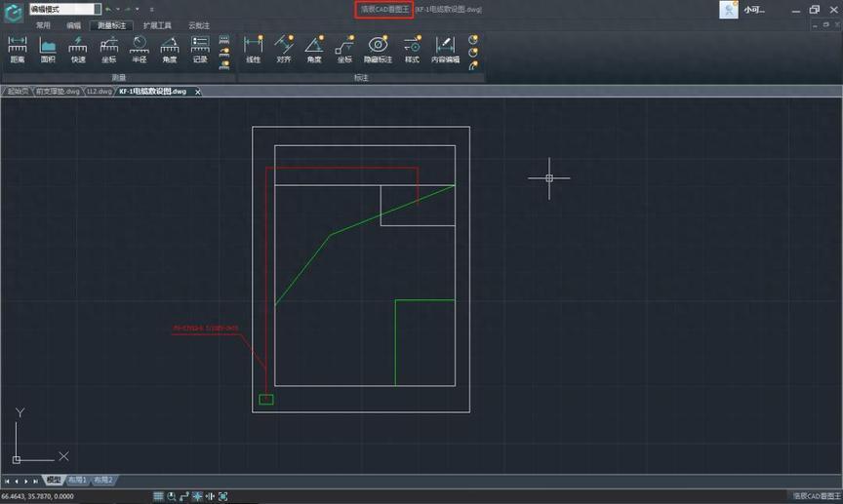Select the 面积 area measurement tool

click(48, 49)
